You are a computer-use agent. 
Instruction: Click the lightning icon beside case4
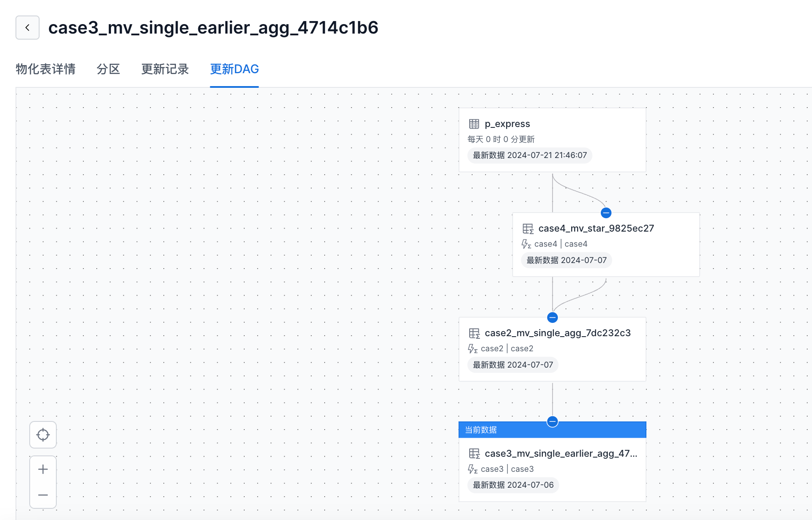click(x=526, y=244)
